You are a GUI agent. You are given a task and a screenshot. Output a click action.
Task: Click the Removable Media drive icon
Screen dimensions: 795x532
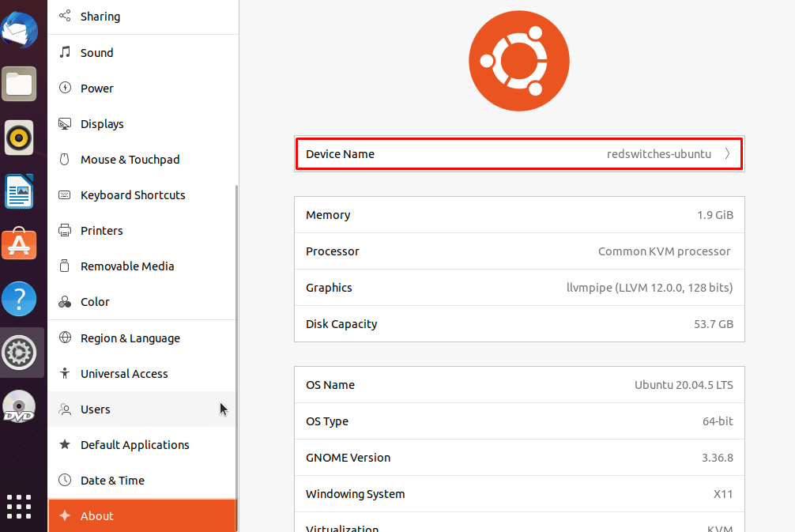tap(65, 266)
